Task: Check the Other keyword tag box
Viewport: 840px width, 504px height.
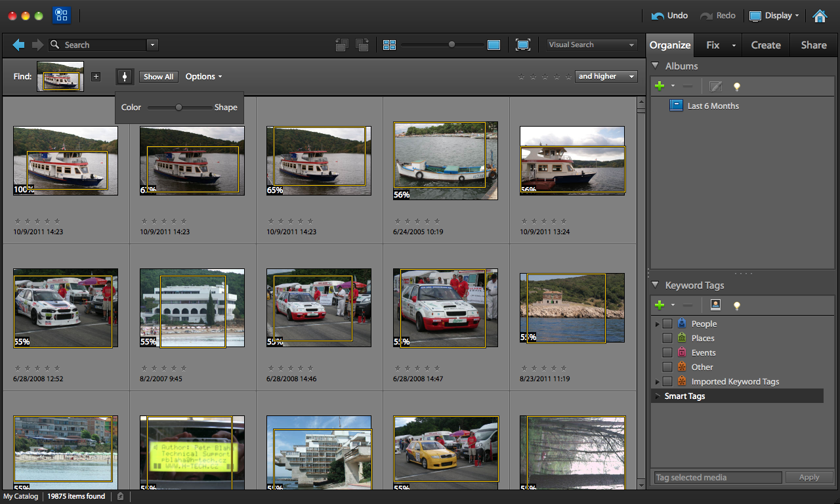Action: tap(667, 367)
